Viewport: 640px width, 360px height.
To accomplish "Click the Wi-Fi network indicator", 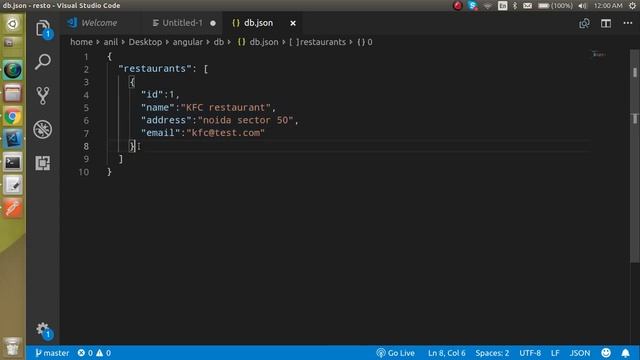I will 488,6.
